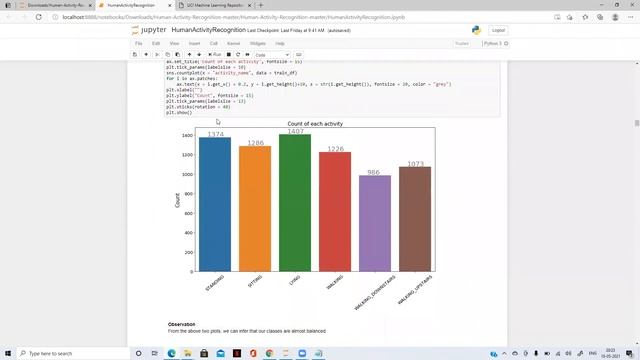Open File Explorer from taskbar
This screenshot has width=640, height=360.
[x=188, y=353]
